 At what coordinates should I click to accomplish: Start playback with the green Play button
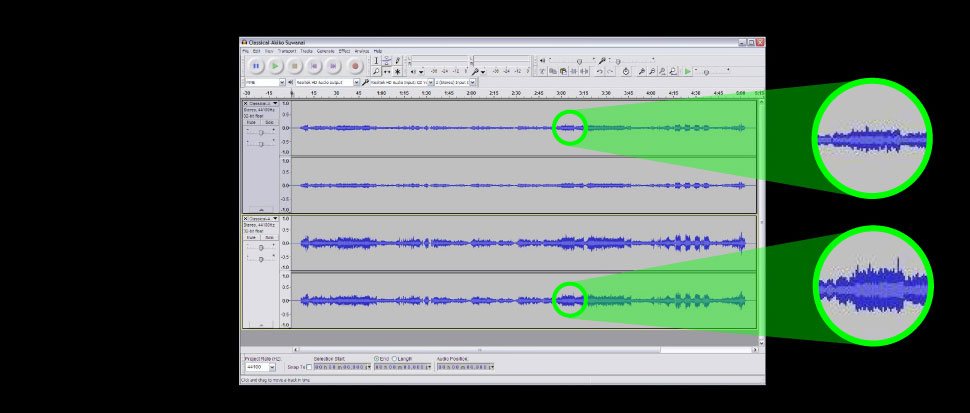275,66
